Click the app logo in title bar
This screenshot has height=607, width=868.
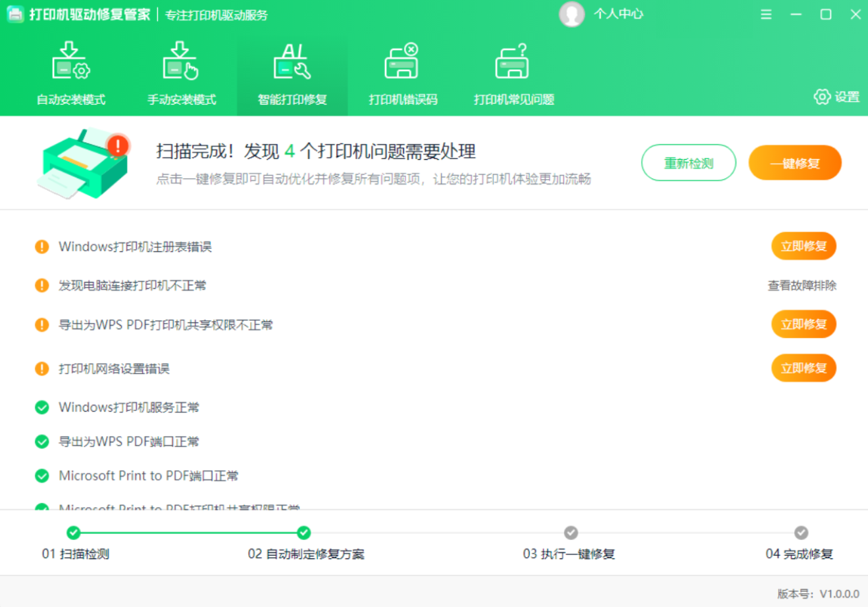pos(15,14)
